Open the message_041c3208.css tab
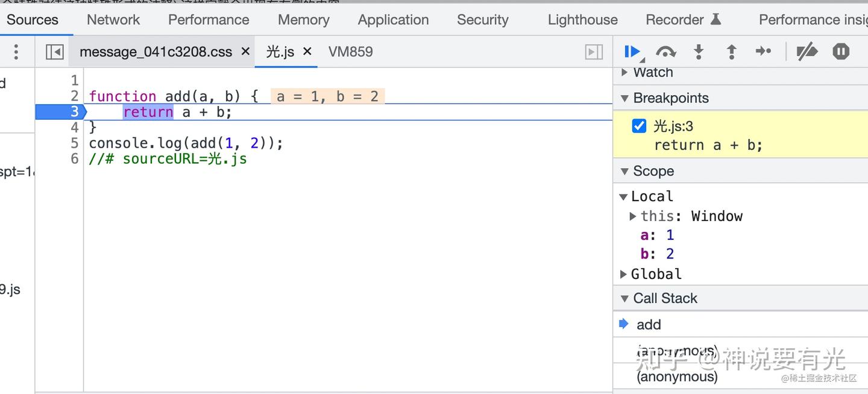 pos(156,52)
